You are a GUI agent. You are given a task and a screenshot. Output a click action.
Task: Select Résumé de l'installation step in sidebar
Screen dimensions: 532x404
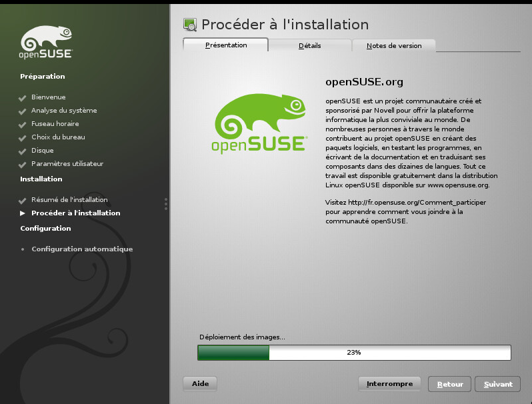[69, 199]
